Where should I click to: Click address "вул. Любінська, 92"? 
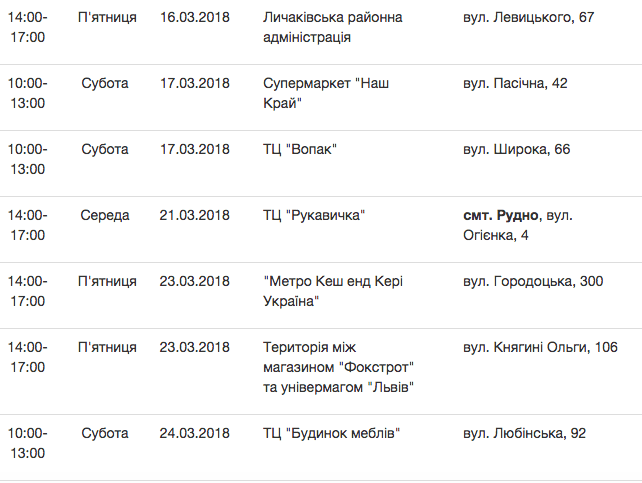click(x=524, y=433)
